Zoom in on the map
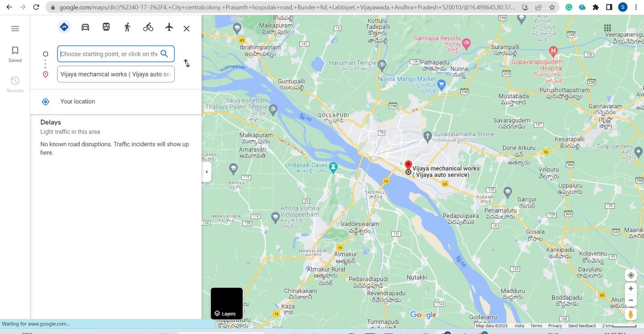The image size is (644, 334). [631, 289]
